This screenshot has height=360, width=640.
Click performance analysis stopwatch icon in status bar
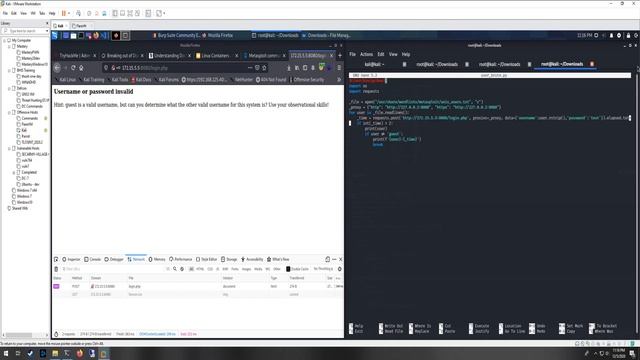click(x=56, y=334)
